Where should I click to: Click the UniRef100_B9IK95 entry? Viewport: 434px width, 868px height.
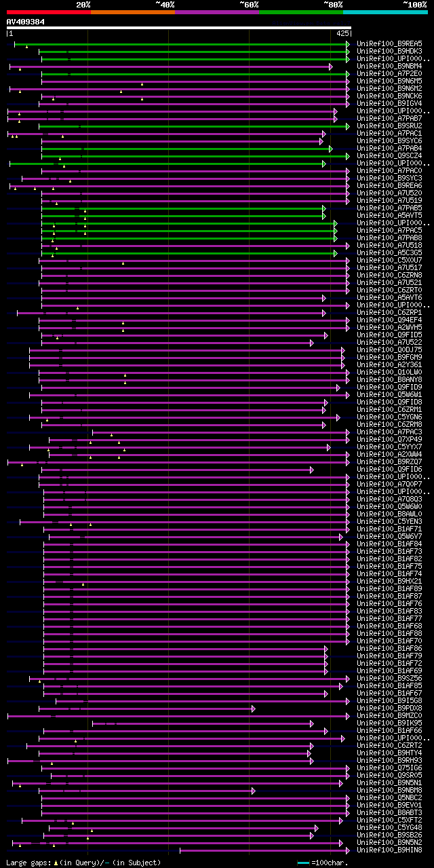(x=389, y=723)
